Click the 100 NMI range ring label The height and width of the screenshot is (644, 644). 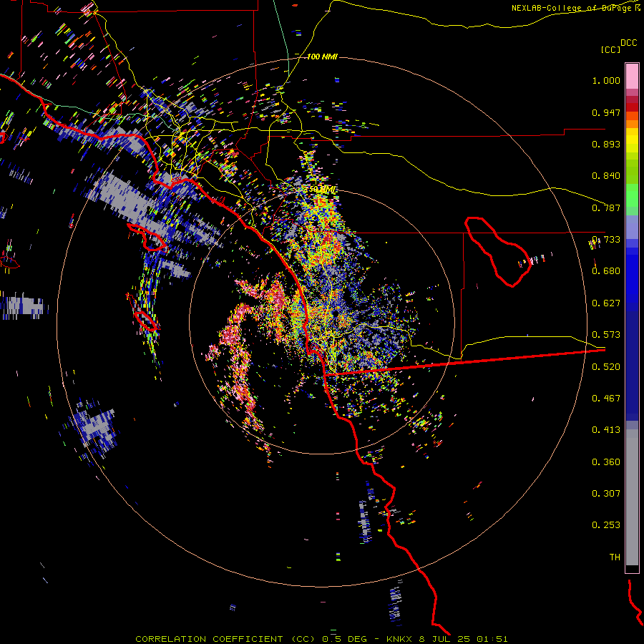pyautogui.click(x=322, y=57)
